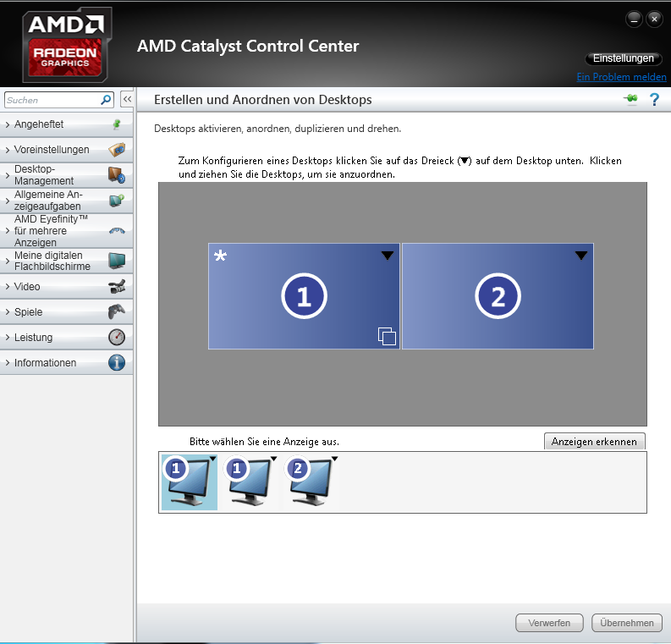Click the Voreinstellungen presets icon
671x644 pixels.
coord(117,150)
